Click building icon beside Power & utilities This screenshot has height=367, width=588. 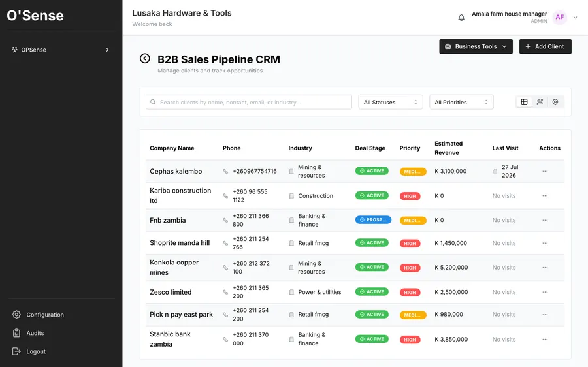[291, 292]
